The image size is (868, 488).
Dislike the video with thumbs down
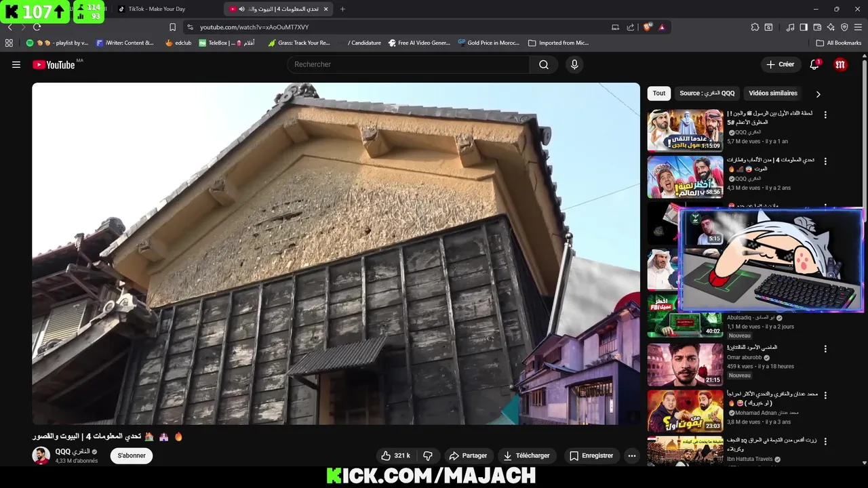coord(428,455)
